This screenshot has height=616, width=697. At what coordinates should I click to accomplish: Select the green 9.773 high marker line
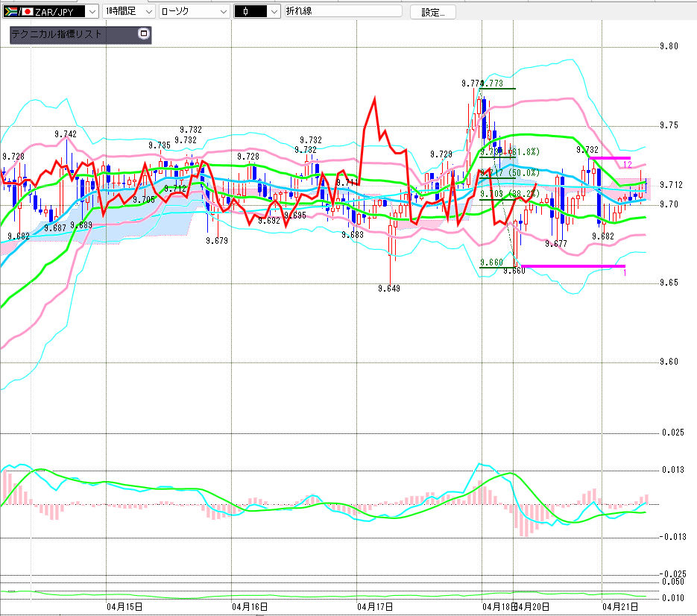pyautogui.click(x=498, y=89)
